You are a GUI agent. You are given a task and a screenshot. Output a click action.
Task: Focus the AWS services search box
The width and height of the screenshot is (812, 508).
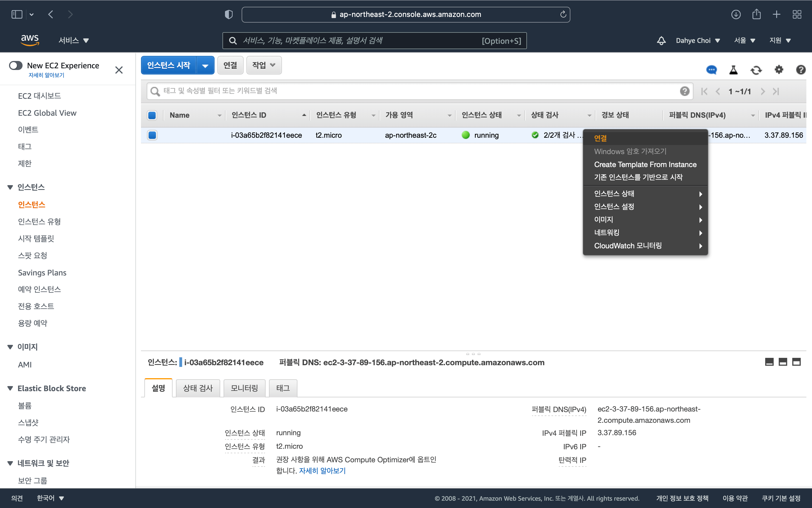tap(374, 41)
